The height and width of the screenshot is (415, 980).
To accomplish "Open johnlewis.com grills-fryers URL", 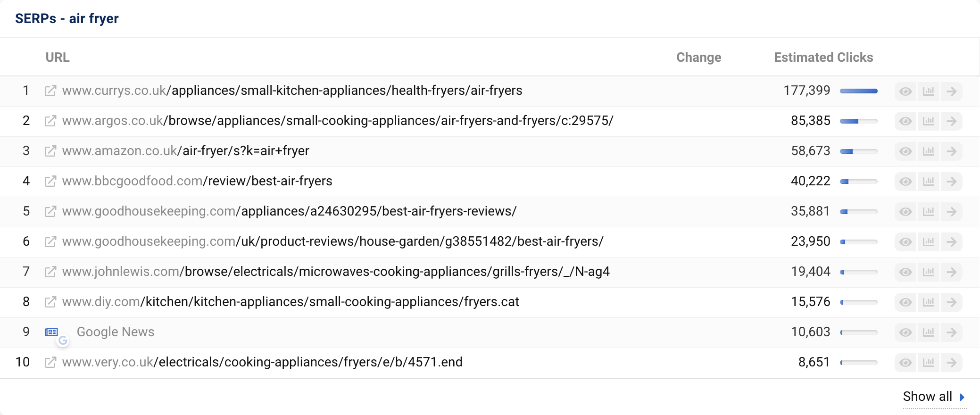I will (336, 272).
